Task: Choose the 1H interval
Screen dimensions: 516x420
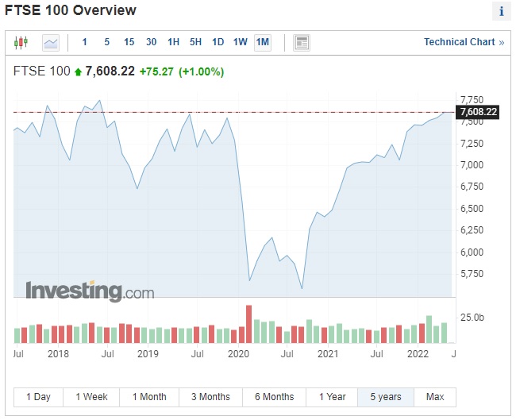Action: click(174, 42)
